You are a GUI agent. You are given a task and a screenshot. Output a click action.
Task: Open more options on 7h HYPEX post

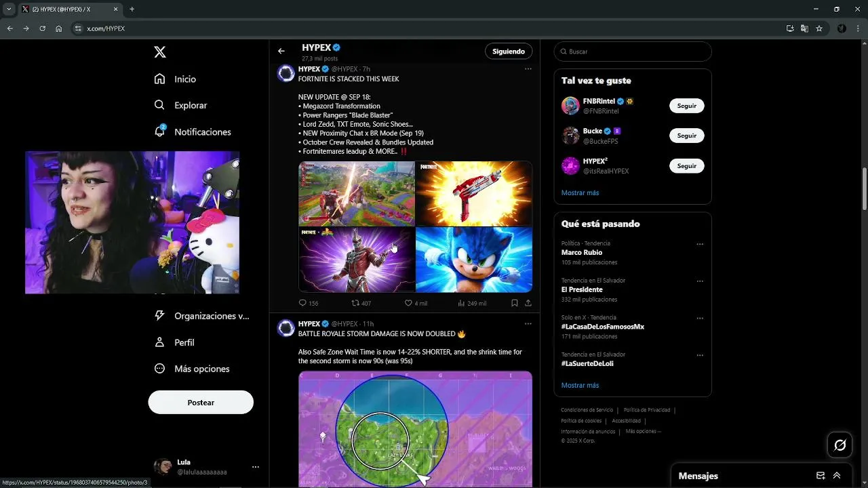[528, 68]
